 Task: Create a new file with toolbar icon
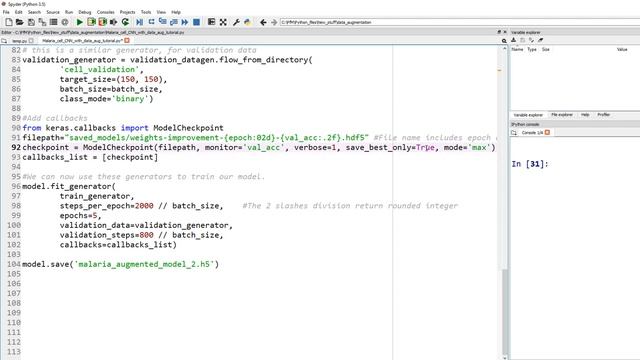coord(9,22)
